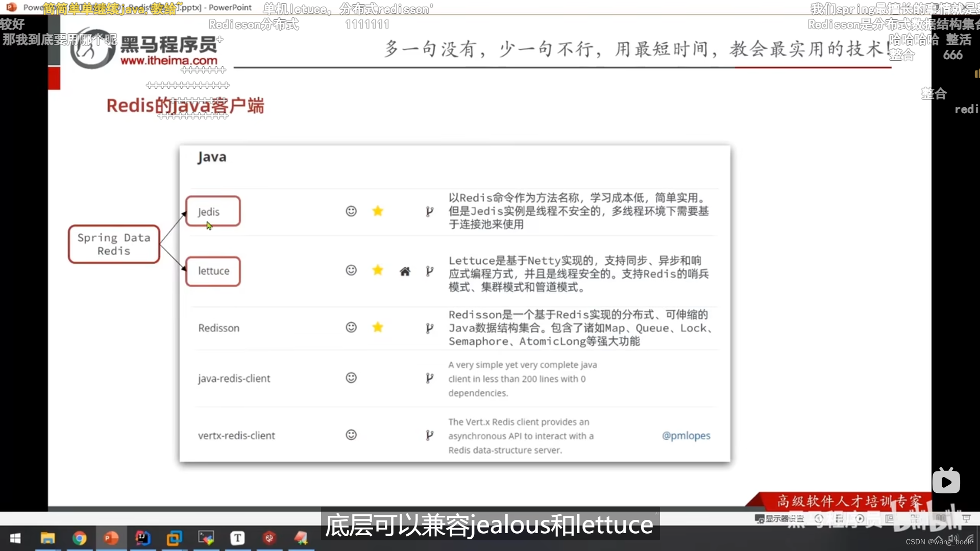Toggle the projector display icon at the toolbar's right end
This screenshot has height=551, width=980.
pos(967,519)
